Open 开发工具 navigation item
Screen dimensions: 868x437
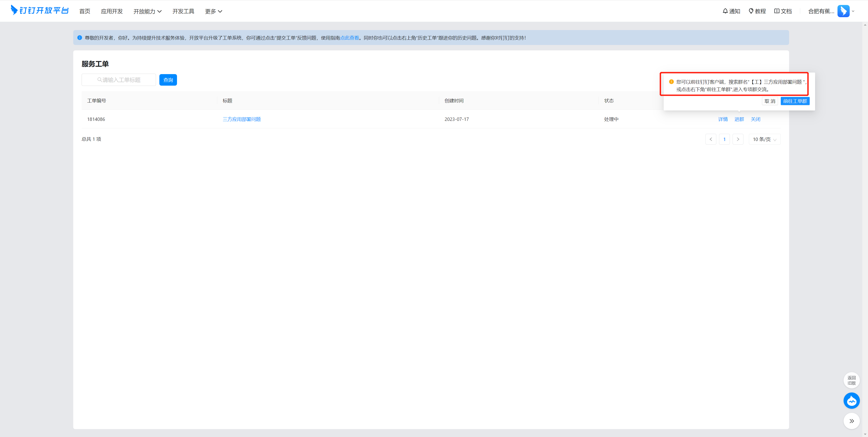coord(183,11)
